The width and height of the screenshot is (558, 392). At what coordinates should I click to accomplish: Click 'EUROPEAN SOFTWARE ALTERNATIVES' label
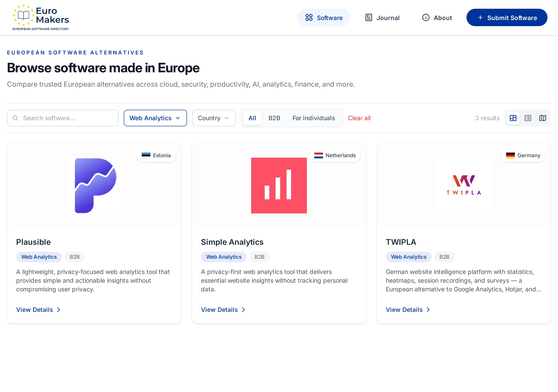point(76,53)
